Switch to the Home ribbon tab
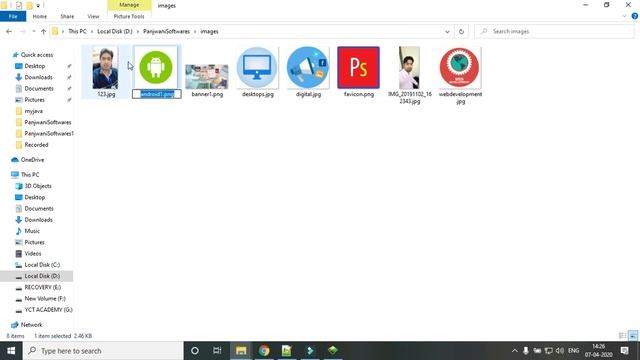 (40, 16)
